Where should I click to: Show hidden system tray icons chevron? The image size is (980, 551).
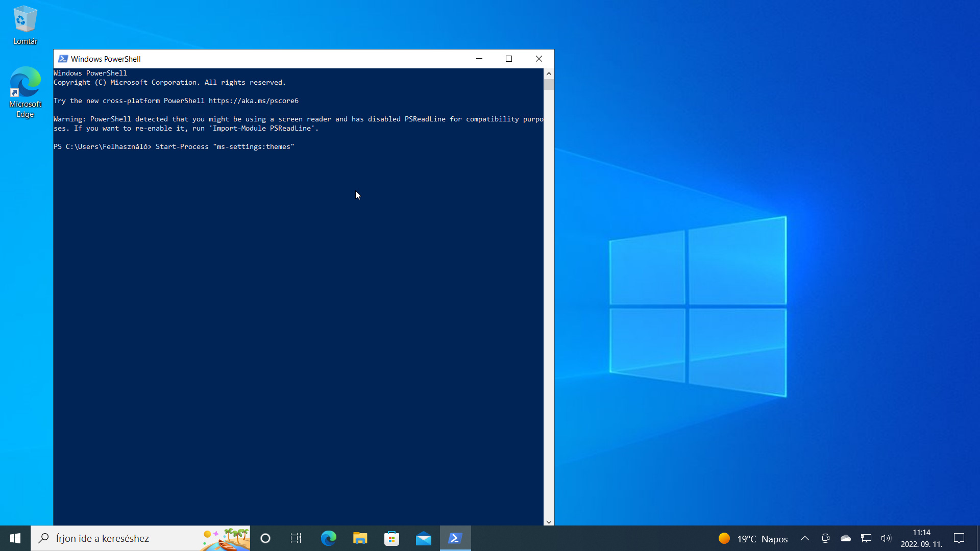tap(805, 538)
